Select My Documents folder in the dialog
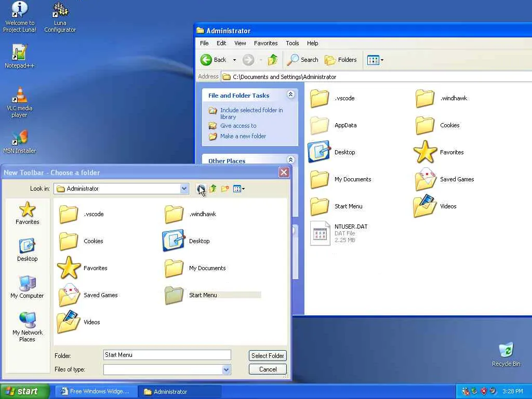This screenshot has width=532, height=399. coord(195,268)
